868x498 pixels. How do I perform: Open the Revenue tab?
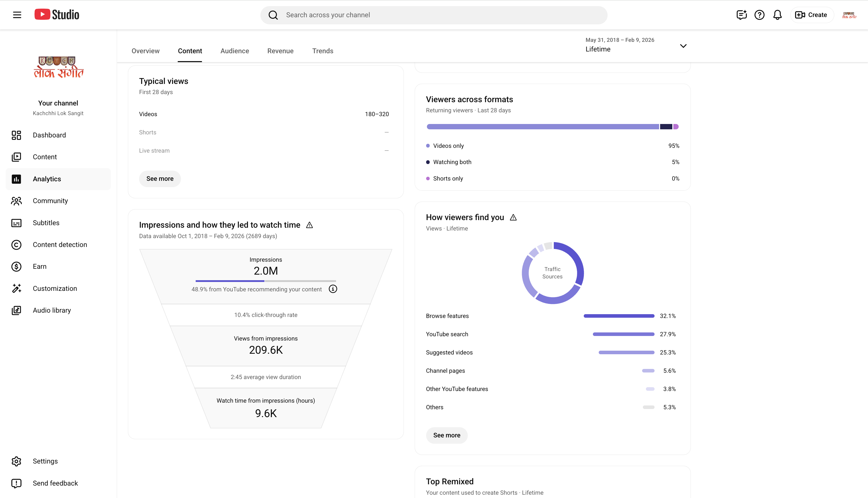280,51
